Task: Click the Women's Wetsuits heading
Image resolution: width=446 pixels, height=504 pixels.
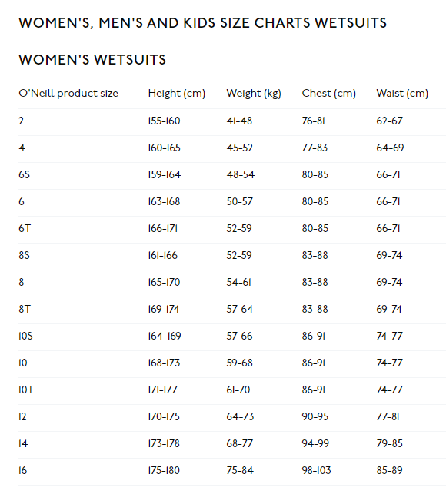Action: pos(92,60)
